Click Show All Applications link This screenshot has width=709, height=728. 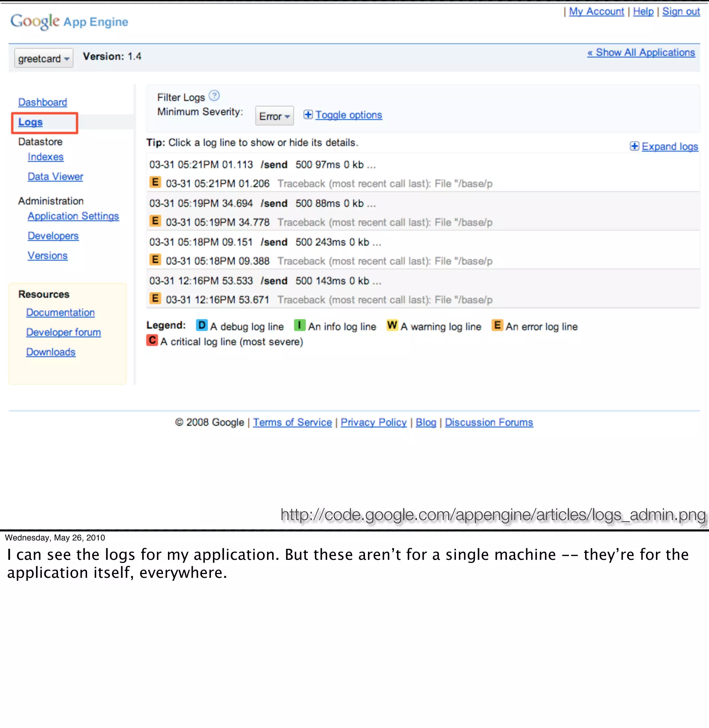641,53
